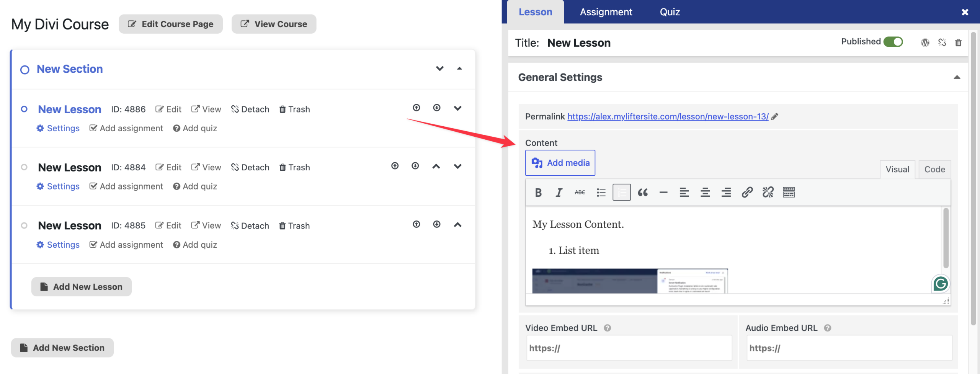Click the circle beside lesson ID 4884
Image resolution: width=980 pixels, height=374 pixels.
tap(24, 167)
